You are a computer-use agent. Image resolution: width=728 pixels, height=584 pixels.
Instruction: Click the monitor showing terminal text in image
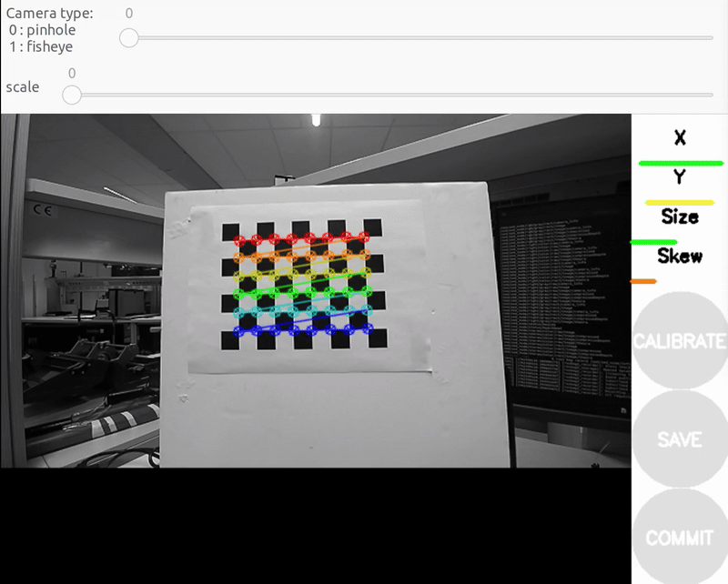[564, 300]
